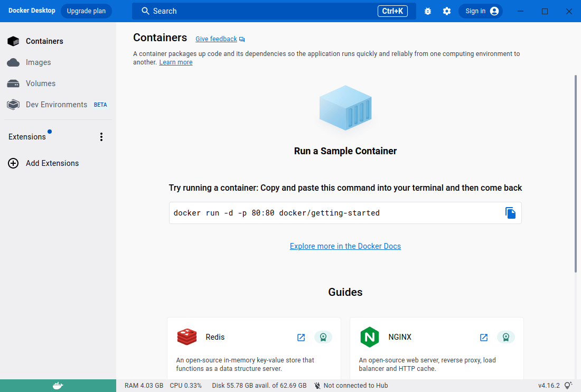
Task: Open the troubleshoot bug icon
Action: (428, 11)
